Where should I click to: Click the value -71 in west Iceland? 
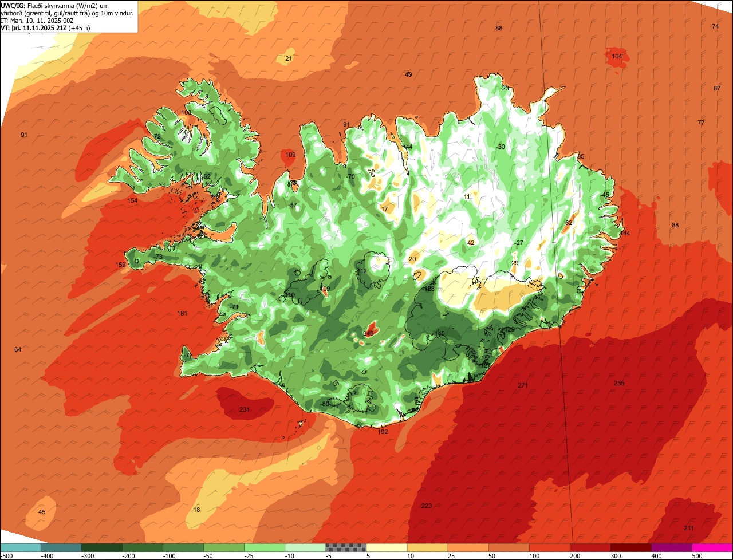coord(234,307)
